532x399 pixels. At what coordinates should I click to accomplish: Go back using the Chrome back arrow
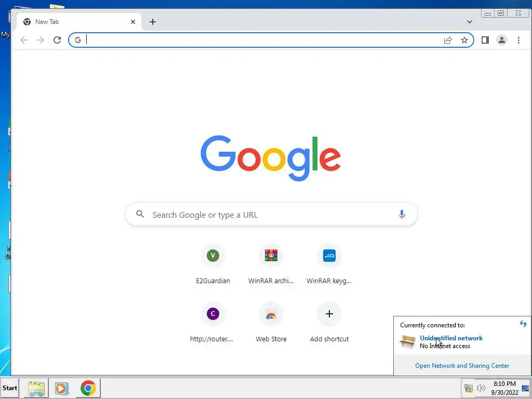click(x=24, y=40)
